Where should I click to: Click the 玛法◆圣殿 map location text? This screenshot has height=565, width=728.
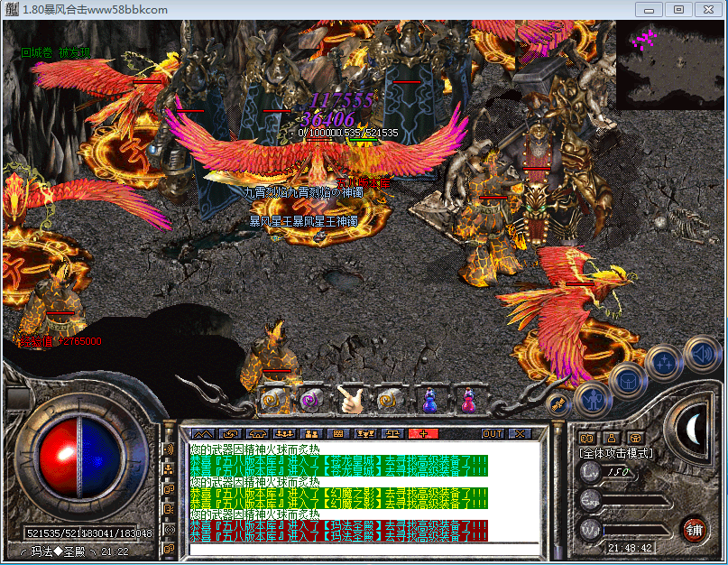coord(58,552)
